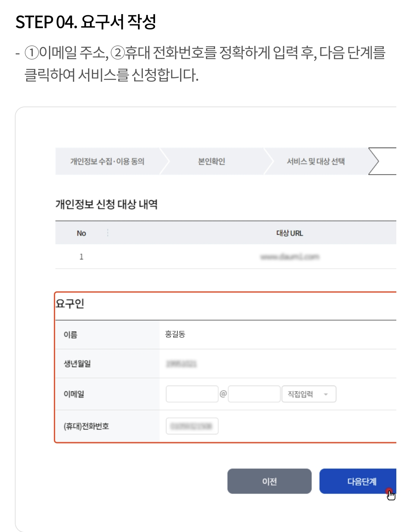Click row 1 in the 개인정보 신청 대상 내역 table
This screenshot has height=532, width=410.
point(81,257)
